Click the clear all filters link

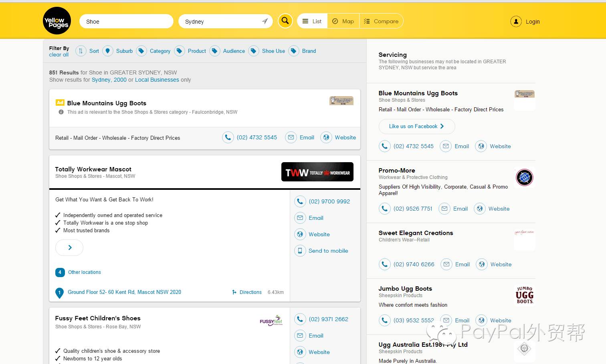pyautogui.click(x=59, y=55)
